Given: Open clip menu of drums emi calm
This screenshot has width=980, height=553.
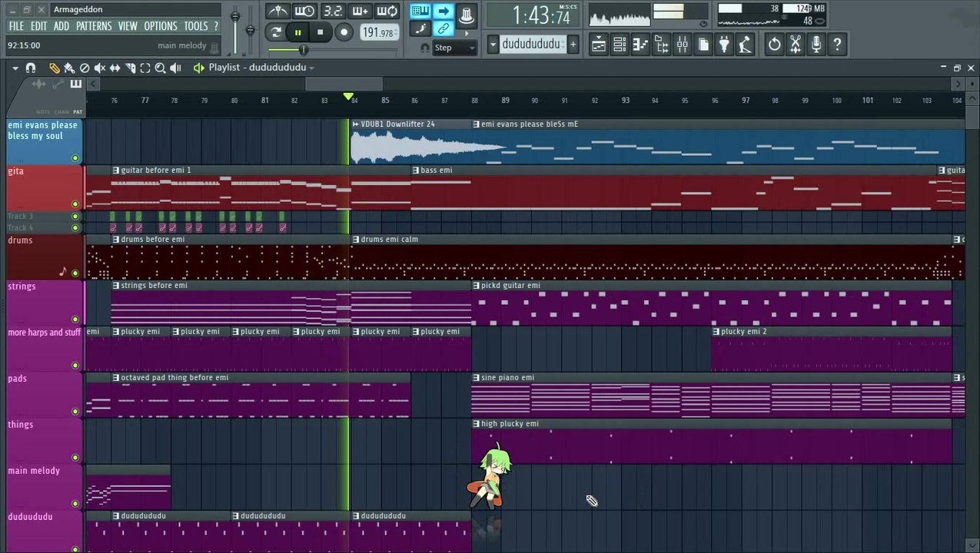Looking at the screenshot, I should coord(355,239).
